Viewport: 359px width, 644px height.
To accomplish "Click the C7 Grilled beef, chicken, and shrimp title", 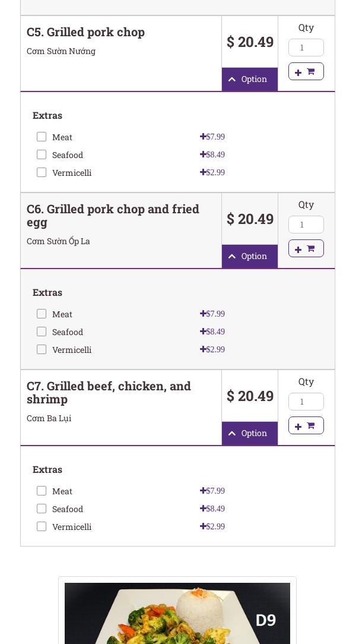I will pos(109,393).
